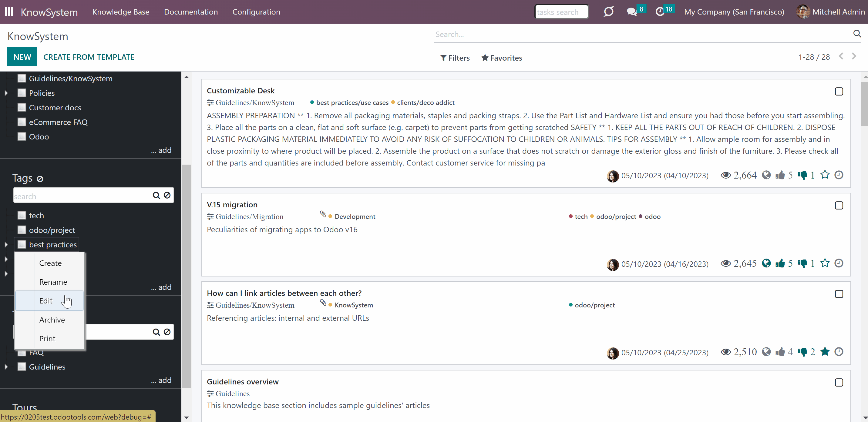This screenshot has width=868, height=422.
Task: Click the add link under sections list
Action: [x=161, y=150]
